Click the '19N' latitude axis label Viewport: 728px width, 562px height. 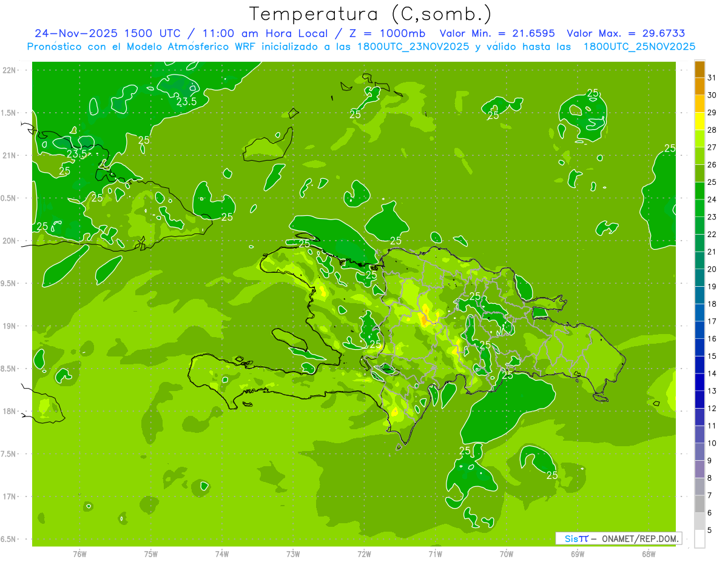(9, 326)
